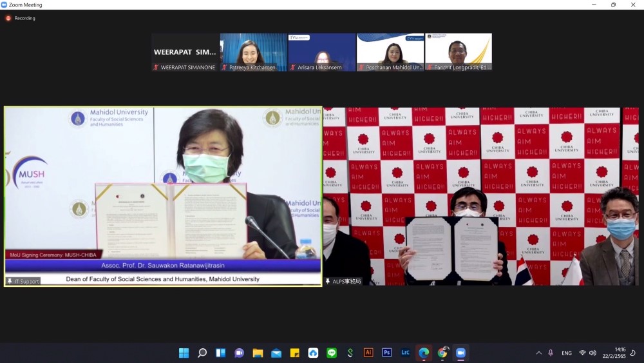
Task: Select Patreeya Kitcharoen's video thumbnail
Action: click(254, 52)
